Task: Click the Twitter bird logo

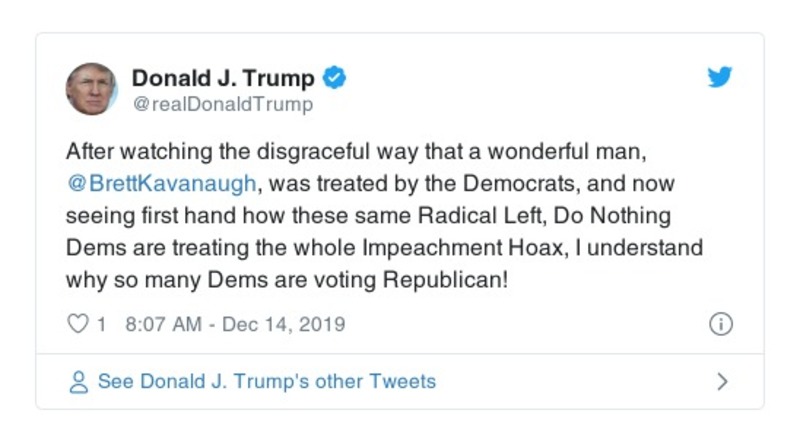Action: click(720, 78)
